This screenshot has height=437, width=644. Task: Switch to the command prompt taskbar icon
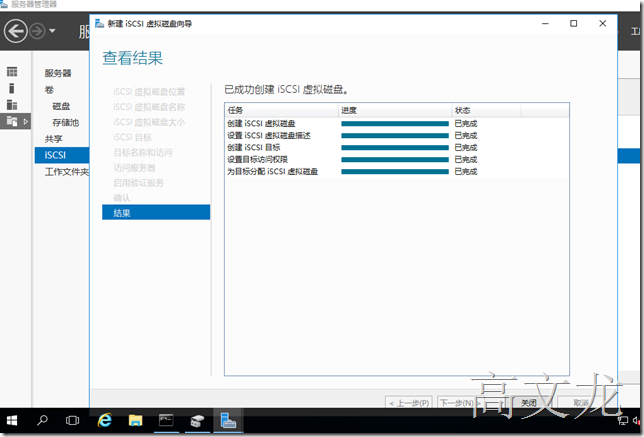[166, 420]
